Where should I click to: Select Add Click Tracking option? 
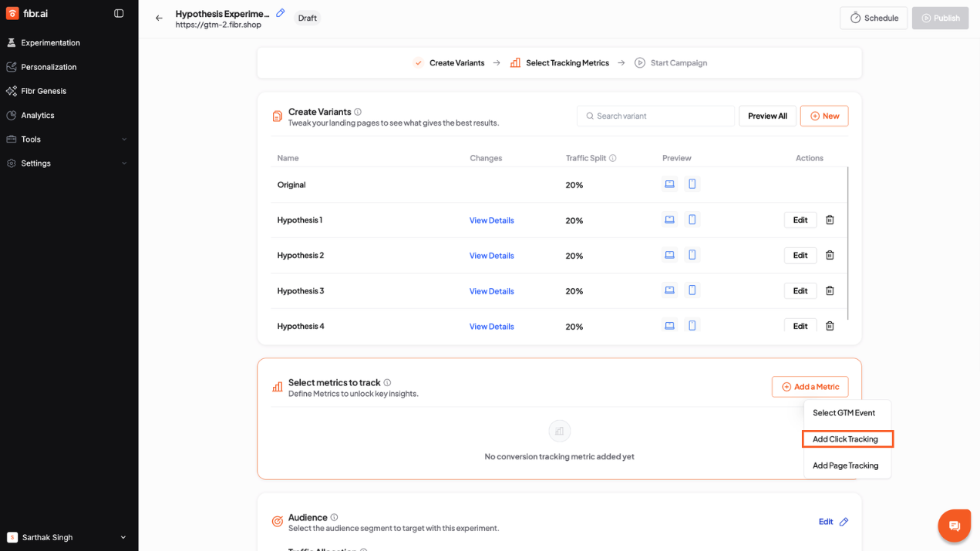(846, 439)
